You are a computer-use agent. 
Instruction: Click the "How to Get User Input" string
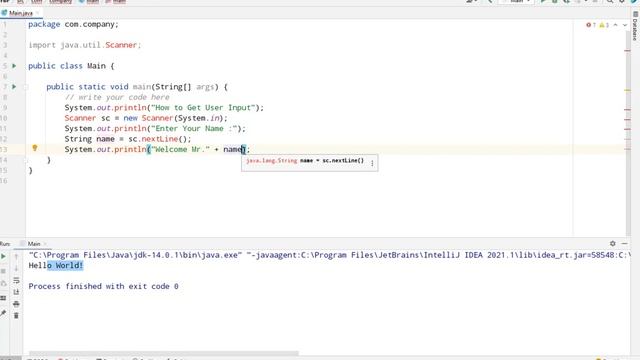click(x=203, y=108)
